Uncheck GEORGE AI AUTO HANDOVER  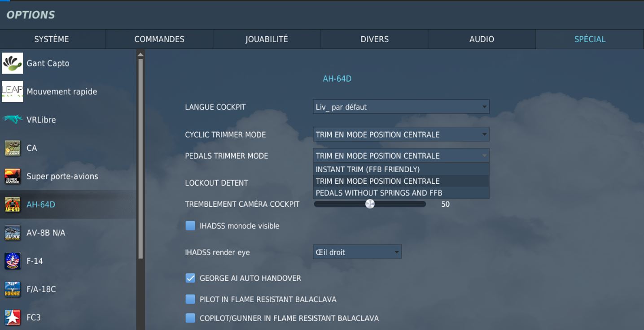pyautogui.click(x=190, y=278)
